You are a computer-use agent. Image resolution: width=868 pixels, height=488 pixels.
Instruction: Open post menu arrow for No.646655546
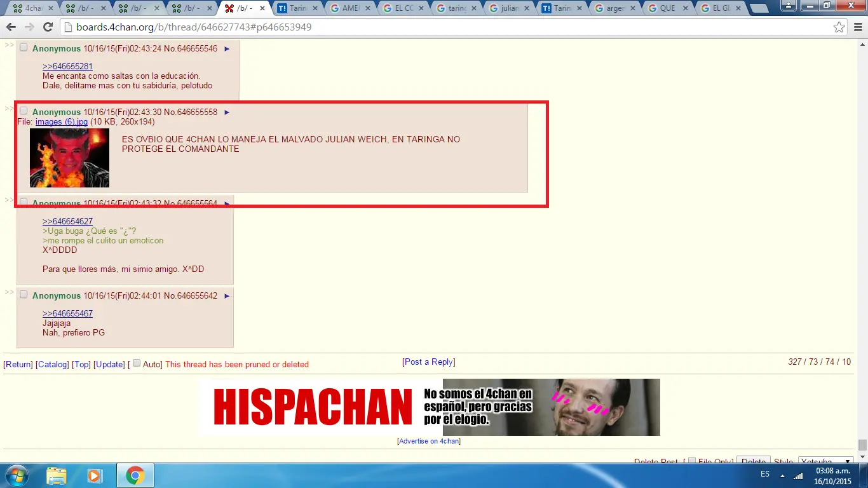pos(227,49)
